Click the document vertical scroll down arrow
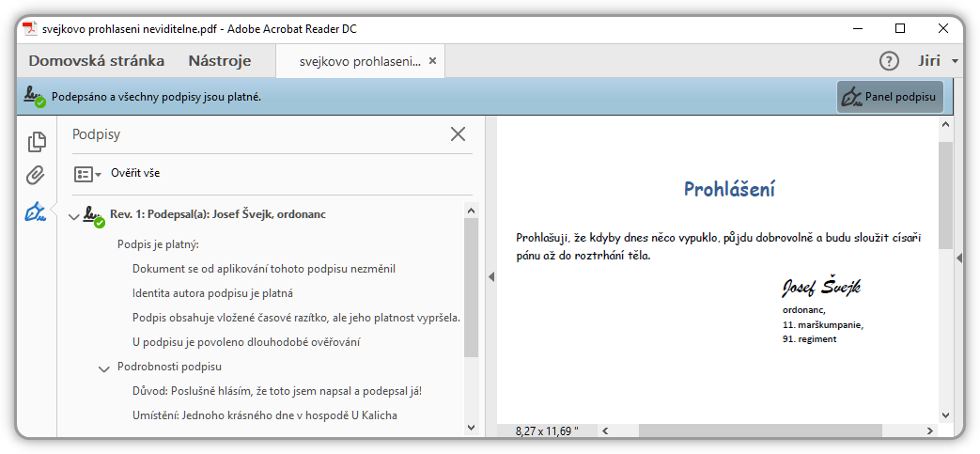The width and height of the screenshot is (980, 454). click(x=945, y=415)
